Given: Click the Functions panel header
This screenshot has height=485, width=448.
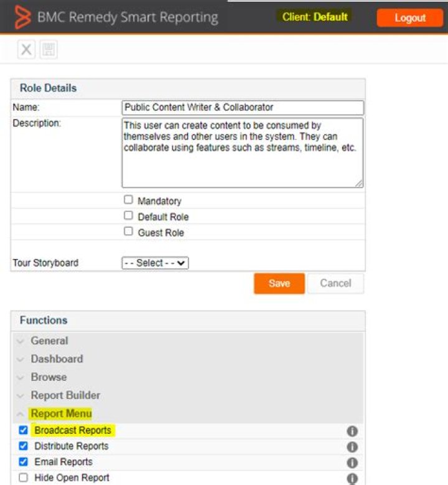Looking at the screenshot, I should [188, 321].
